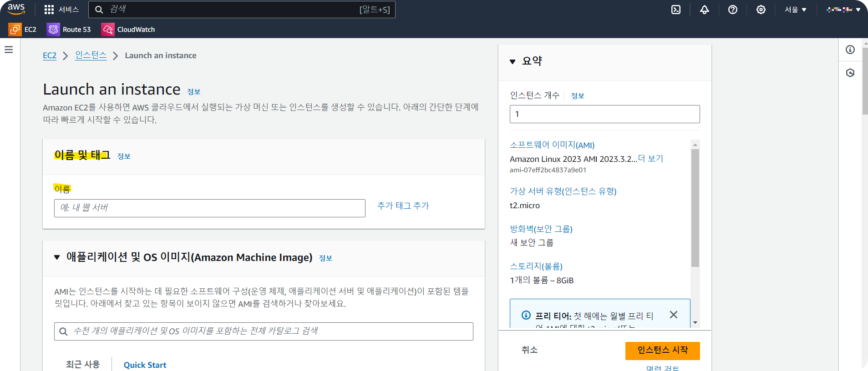Viewport: 868px width, 371px height.
Task: Click the summary scrollbar up arrow
Action: tap(695, 145)
